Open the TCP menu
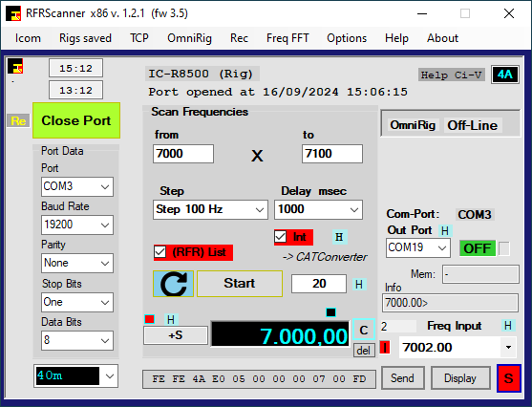Viewport: 532px width, 407px height. (139, 38)
